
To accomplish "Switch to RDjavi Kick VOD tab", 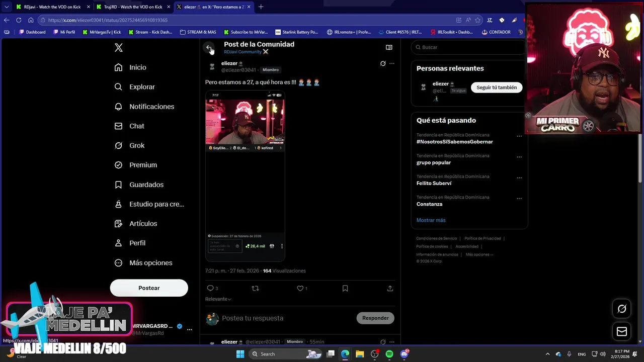I will point(52,7).
